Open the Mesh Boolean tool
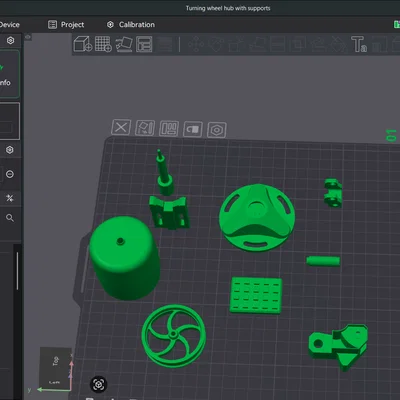 click(298, 44)
